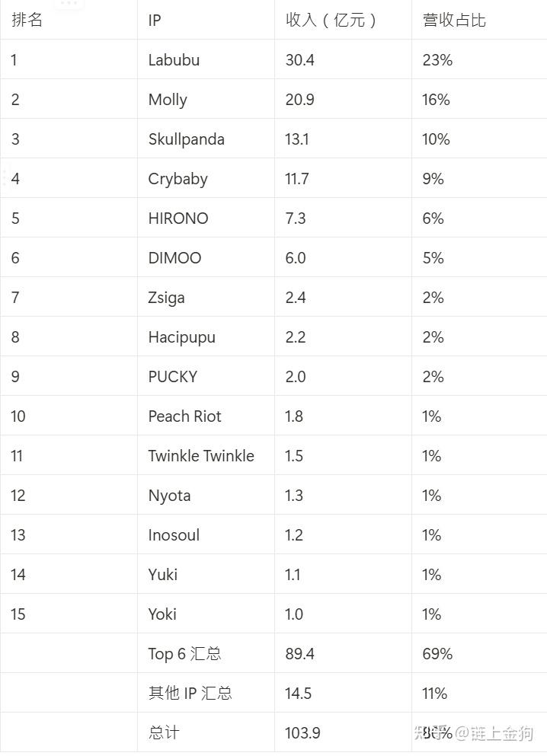Click Crybaby's revenue value 11.7

coord(297,179)
